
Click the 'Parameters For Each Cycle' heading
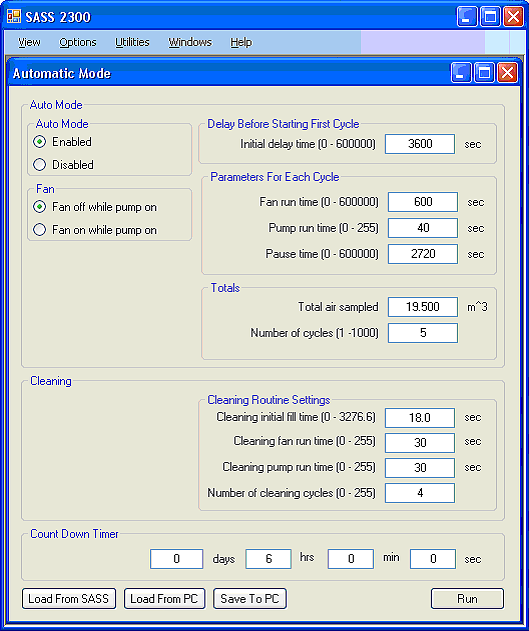[x=275, y=177]
